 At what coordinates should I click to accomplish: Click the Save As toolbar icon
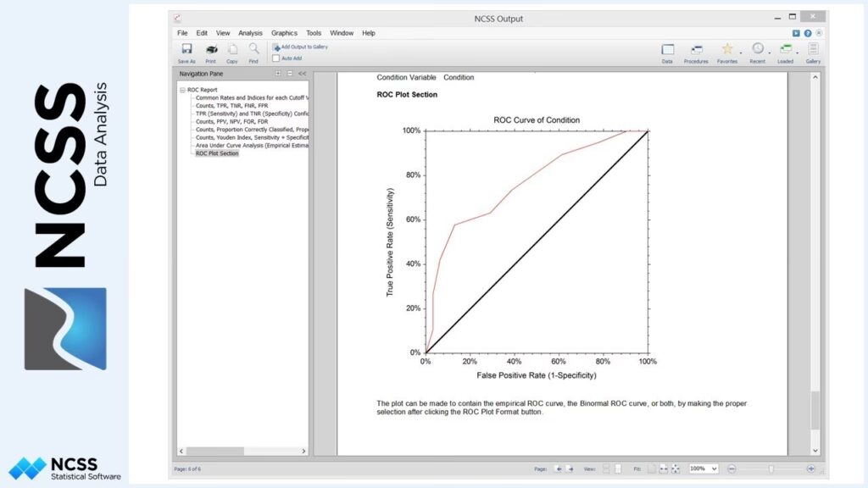pos(186,50)
